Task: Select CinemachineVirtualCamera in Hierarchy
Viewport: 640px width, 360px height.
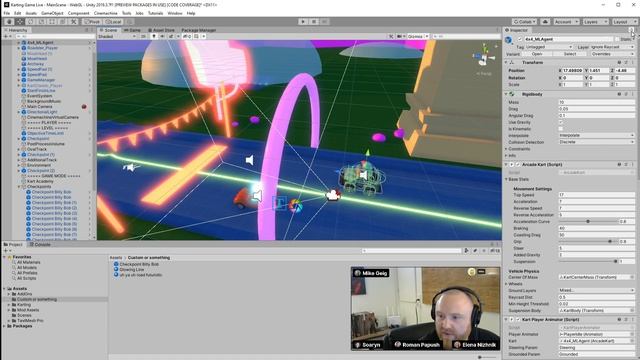Action: coord(53,117)
